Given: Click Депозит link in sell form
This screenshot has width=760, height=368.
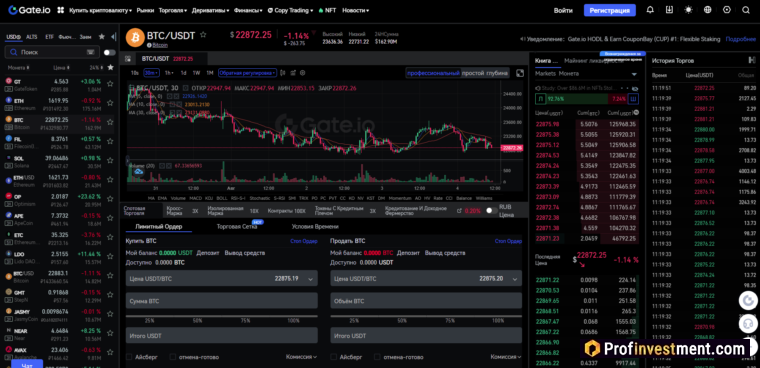Looking at the screenshot, I should click(408, 253).
